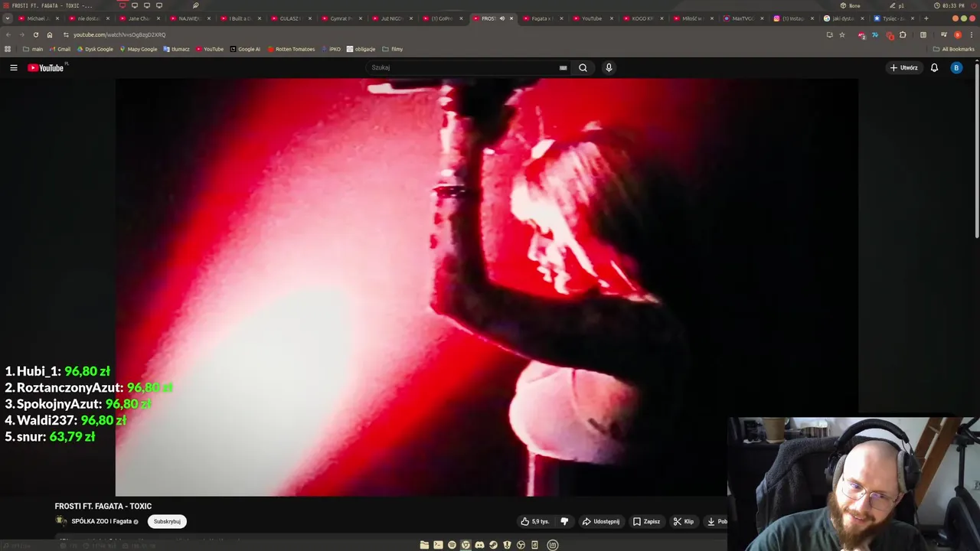
Task: Open Spotify from the dock
Action: tap(452, 545)
